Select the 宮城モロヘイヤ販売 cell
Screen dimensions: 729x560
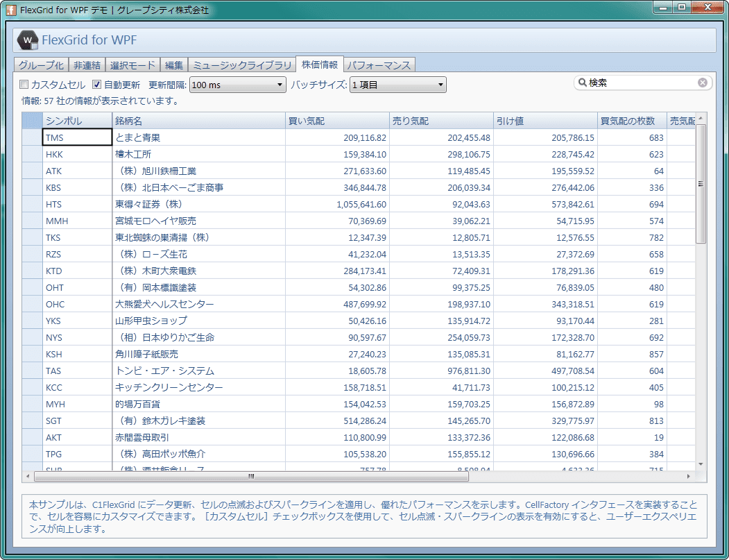[x=198, y=221]
